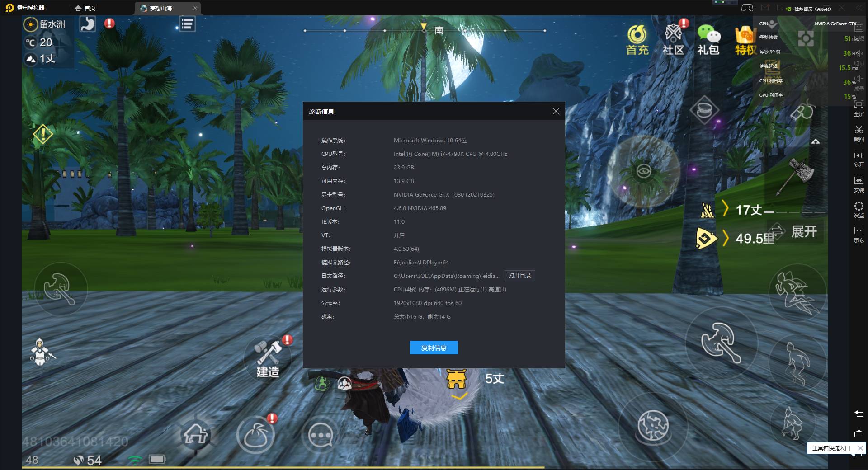Open the 首充 first recharge icon
This screenshot has width=868, height=470.
(637, 40)
